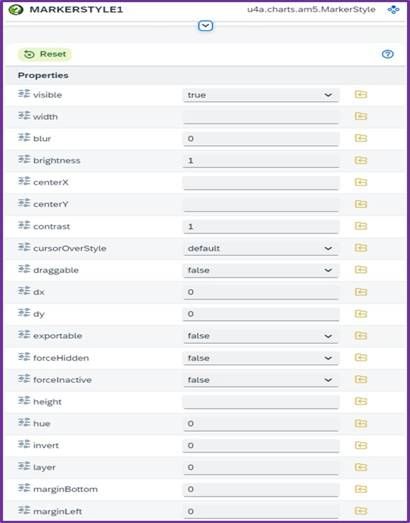Open the visible true dropdown
The height and width of the screenshot is (523, 410).
[x=261, y=95]
